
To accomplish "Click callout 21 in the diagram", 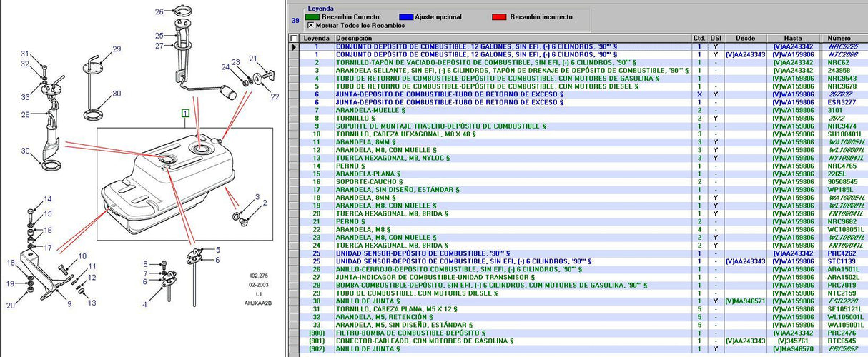I will [252, 59].
